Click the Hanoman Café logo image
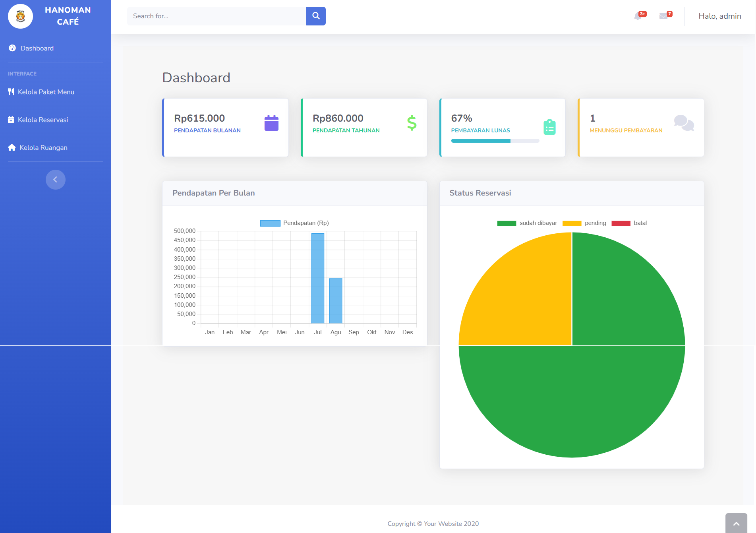Viewport: 756px width, 533px height. pyautogui.click(x=20, y=16)
